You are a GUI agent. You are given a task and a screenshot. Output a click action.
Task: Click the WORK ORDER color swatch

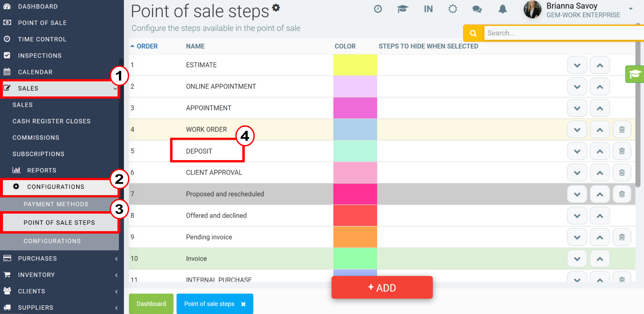tap(355, 130)
